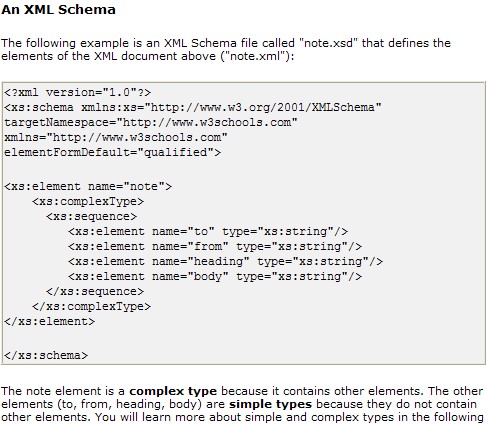This screenshot has width=489, height=424.
Task: Click the opening xs:sequence tag
Action: click(91, 216)
